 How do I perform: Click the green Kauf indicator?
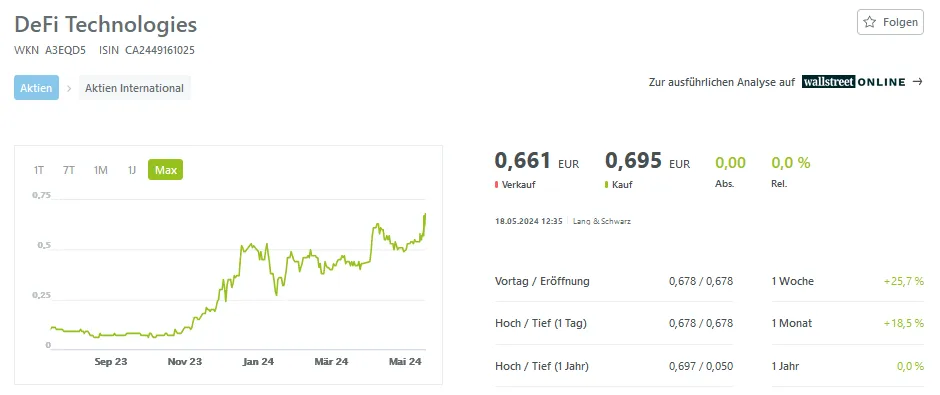[607, 185]
